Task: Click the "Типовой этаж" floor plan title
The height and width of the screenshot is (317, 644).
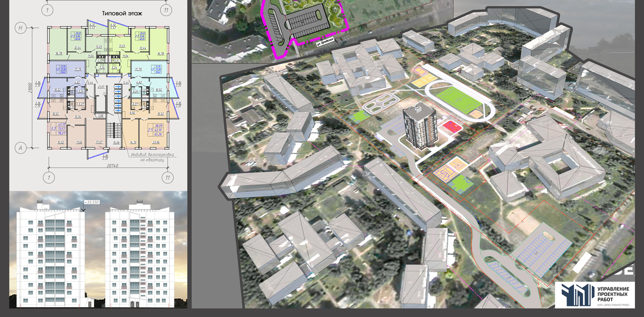Action: click(x=122, y=13)
